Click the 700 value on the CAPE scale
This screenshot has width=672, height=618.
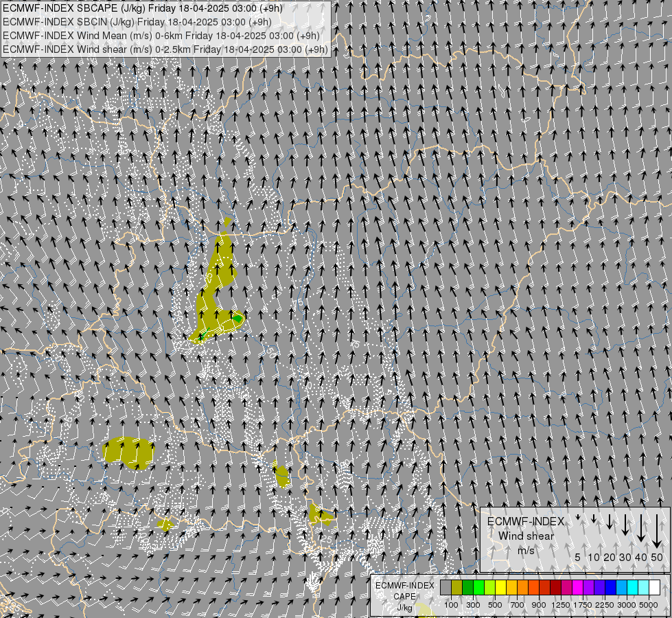pyautogui.click(x=518, y=605)
